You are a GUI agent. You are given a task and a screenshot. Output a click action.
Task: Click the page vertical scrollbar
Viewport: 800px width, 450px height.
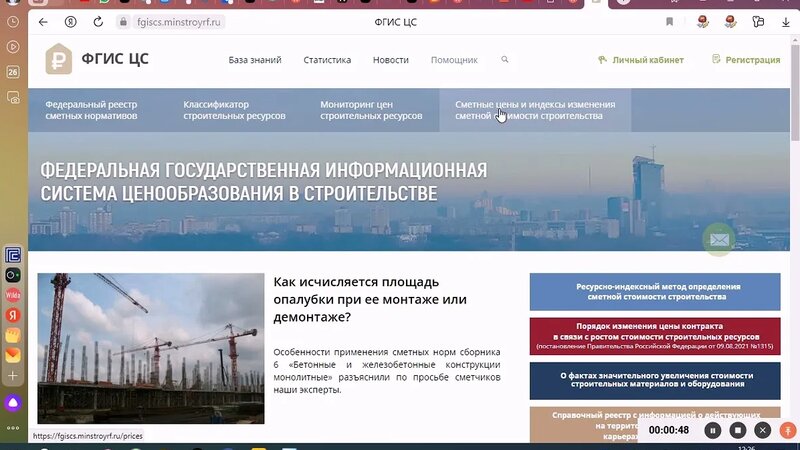coord(795,92)
